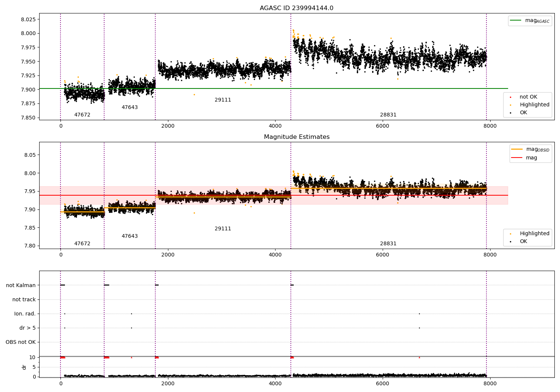The height and width of the screenshot is (392, 560).
Task: Click y-axis tick 8.05
Action: (30, 155)
